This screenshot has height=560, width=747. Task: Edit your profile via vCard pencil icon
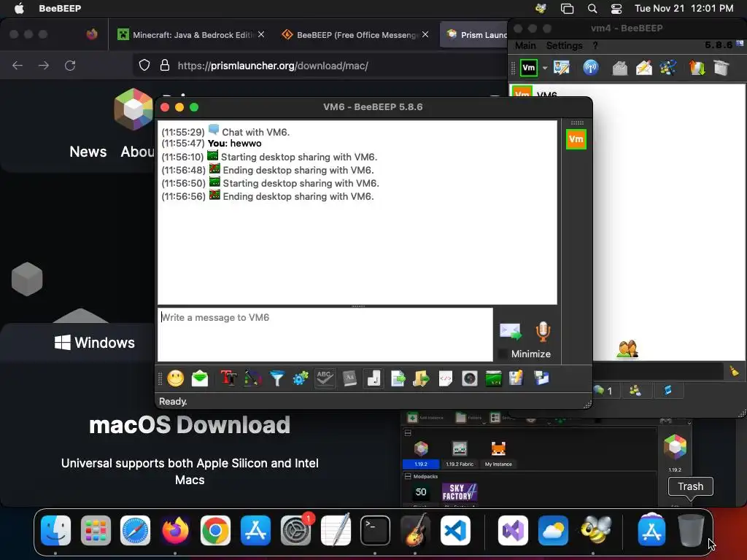coord(562,68)
